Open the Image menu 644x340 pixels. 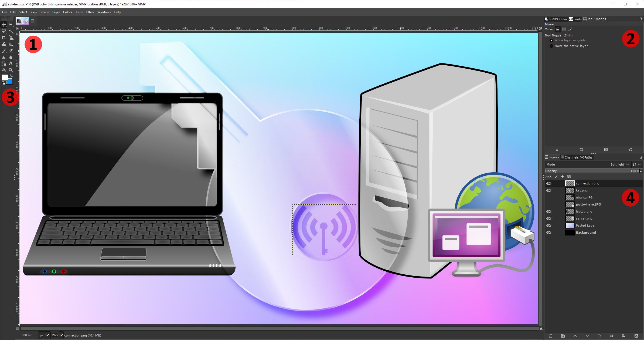45,12
